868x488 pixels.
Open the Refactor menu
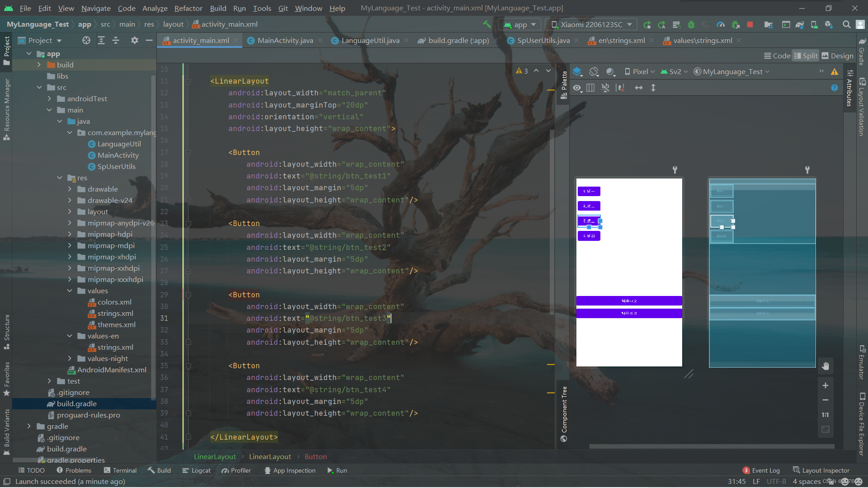[x=188, y=8]
